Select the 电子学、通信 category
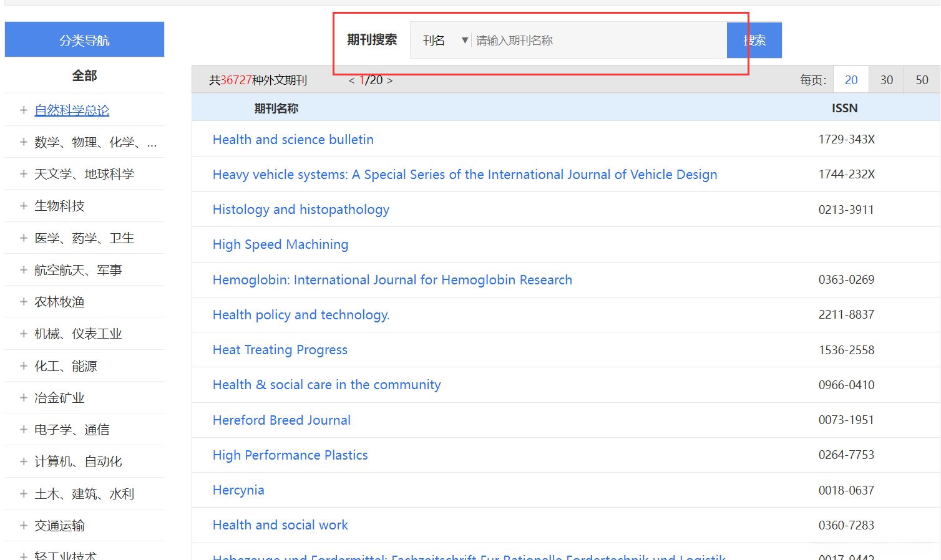The width and height of the screenshot is (941, 560). pos(72,430)
